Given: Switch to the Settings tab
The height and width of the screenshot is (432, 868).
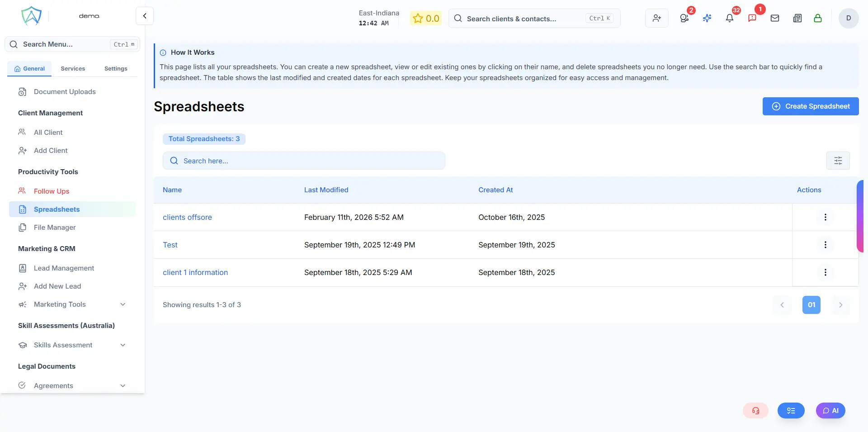Looking at the screenshot, I should click(x=116, y=69).
